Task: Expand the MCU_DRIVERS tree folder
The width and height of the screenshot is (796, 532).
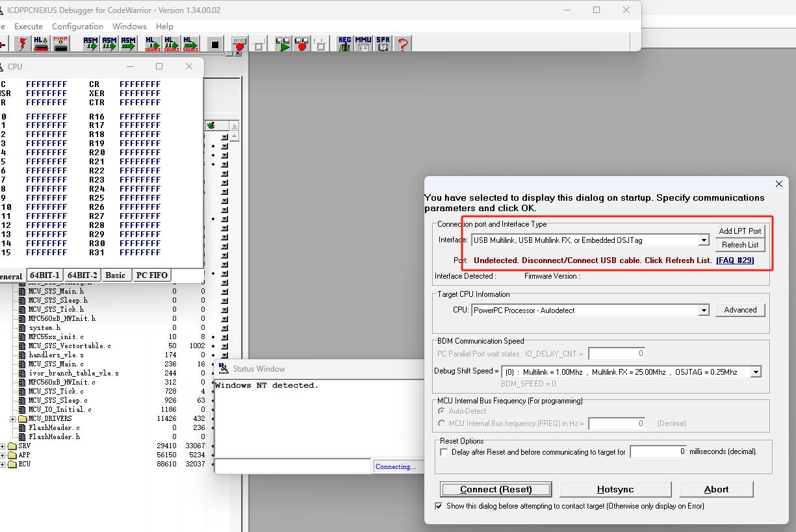Action: [13, 419]
